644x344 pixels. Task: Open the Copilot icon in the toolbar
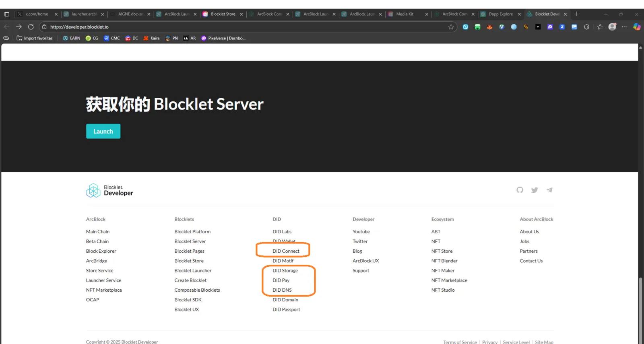click(x=637, y=27)
